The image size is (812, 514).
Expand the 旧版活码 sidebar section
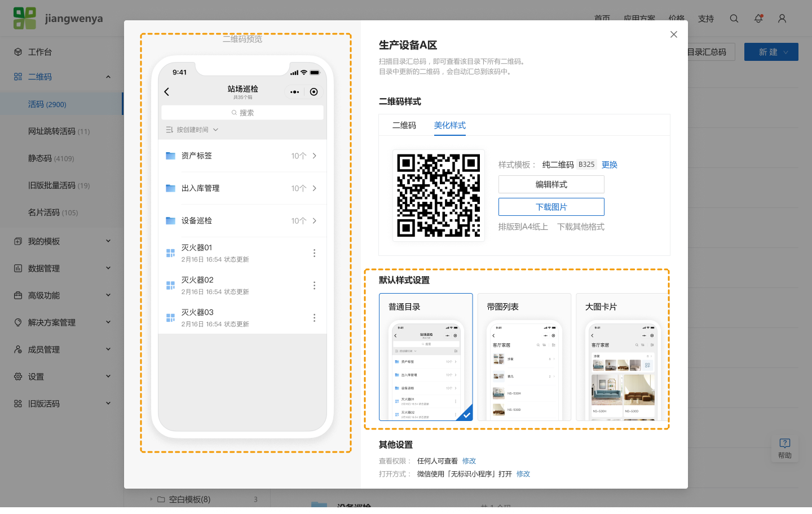point(108,404)
